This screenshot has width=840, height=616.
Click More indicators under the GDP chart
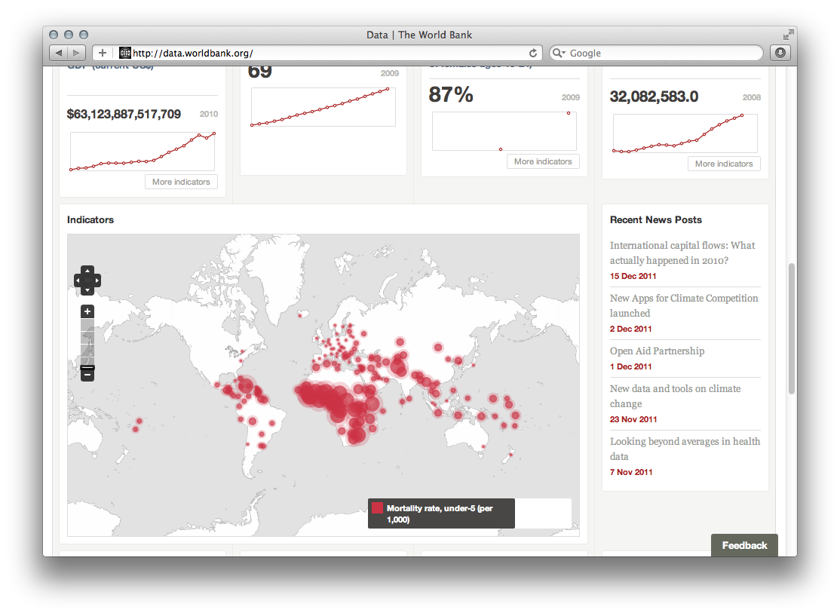[x=181, y=181]
